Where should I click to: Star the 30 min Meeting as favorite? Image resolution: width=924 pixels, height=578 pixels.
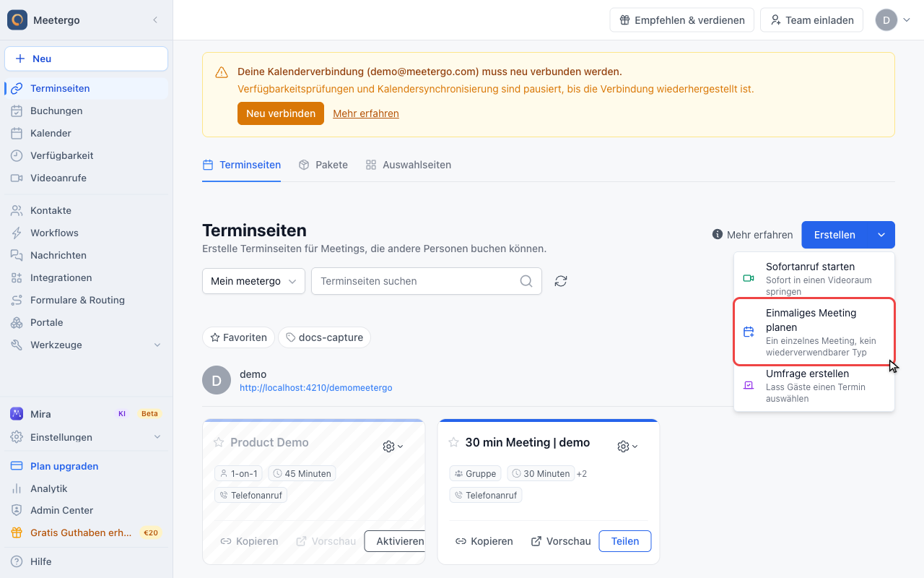tap(453, 442)
